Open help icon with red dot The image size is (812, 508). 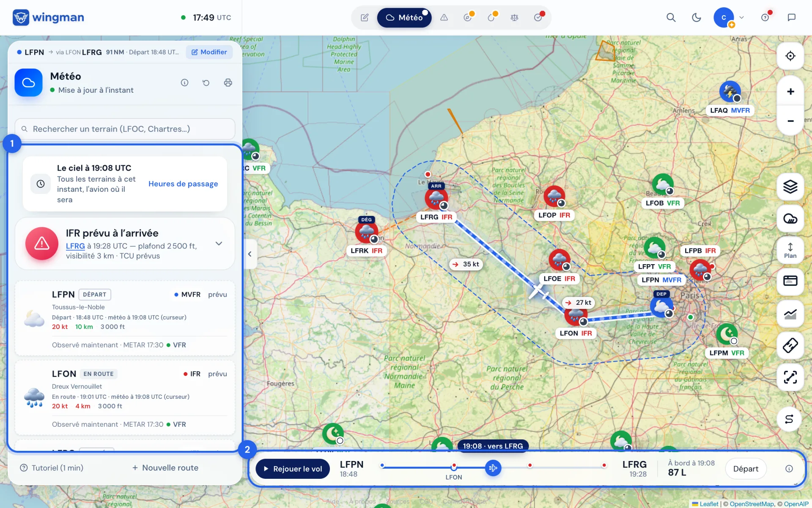pos(765,17)
